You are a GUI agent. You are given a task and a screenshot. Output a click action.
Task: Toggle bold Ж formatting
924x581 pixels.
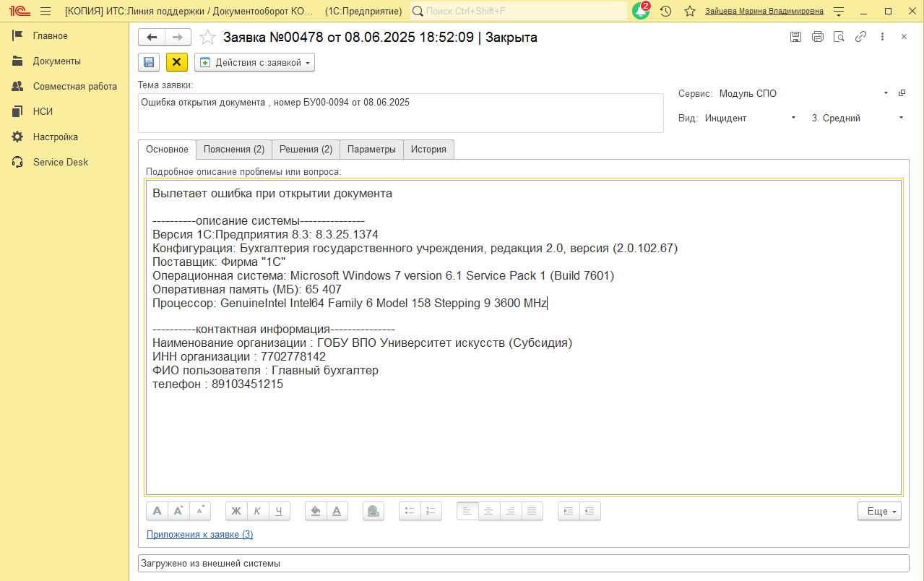[x=236, y=511]
